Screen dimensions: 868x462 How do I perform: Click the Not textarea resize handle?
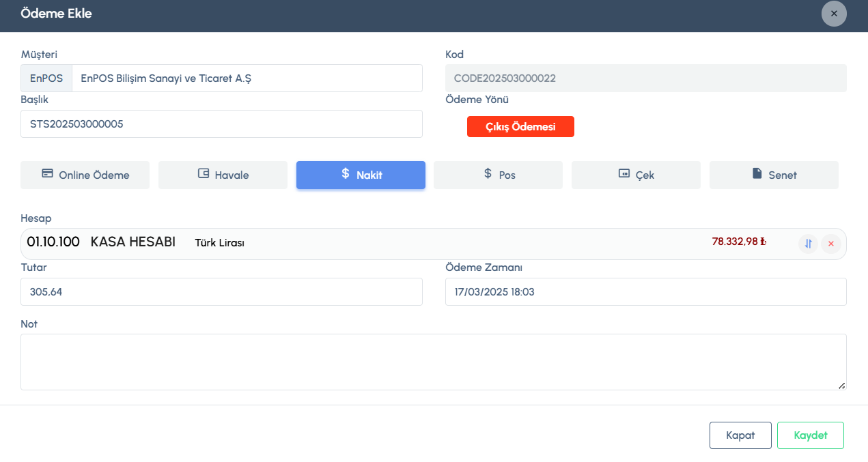click(841, 386)
